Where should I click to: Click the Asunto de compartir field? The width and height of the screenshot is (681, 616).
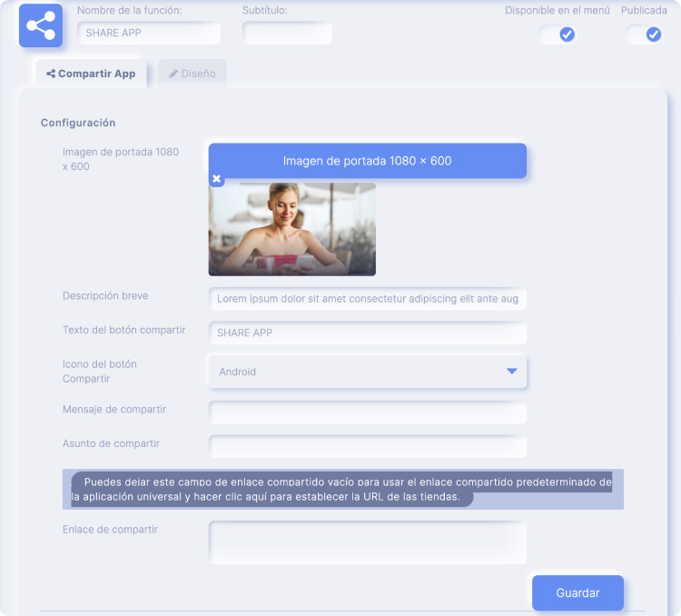pos(368,446)
